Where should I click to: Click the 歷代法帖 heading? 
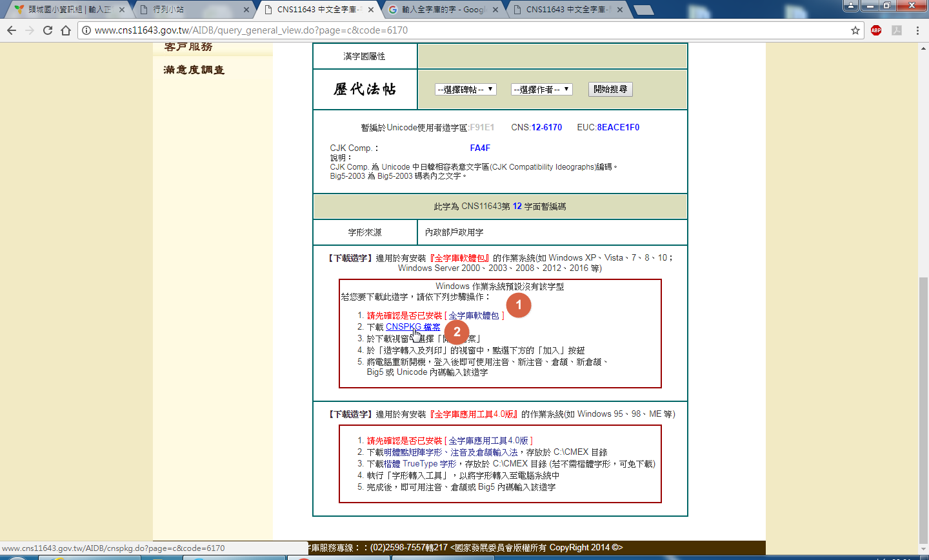tap(365, 90)
